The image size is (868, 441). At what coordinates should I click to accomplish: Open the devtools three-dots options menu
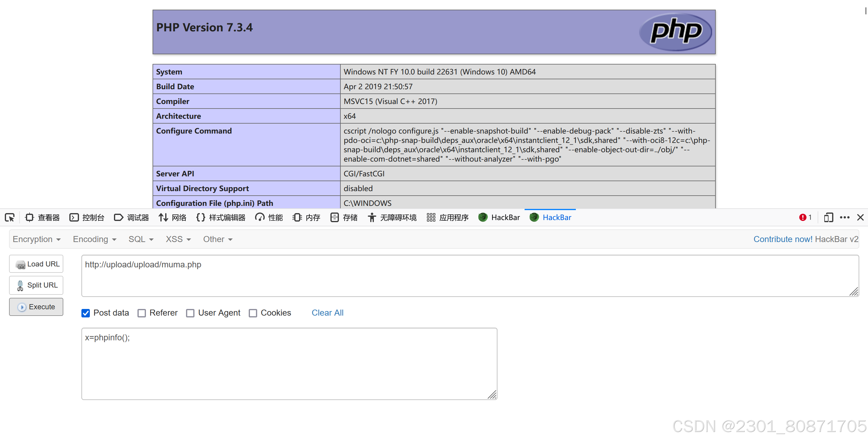click(x=844, y=217)
